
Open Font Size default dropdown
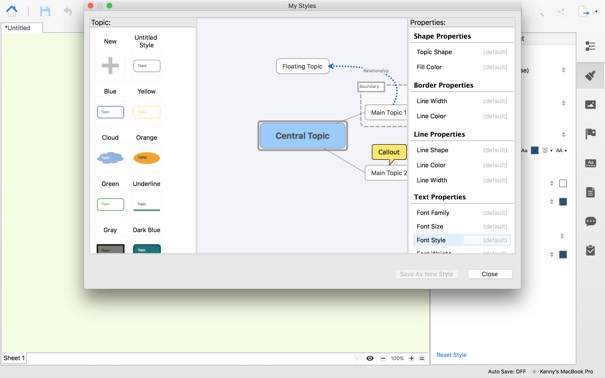[x=495, y=226]
